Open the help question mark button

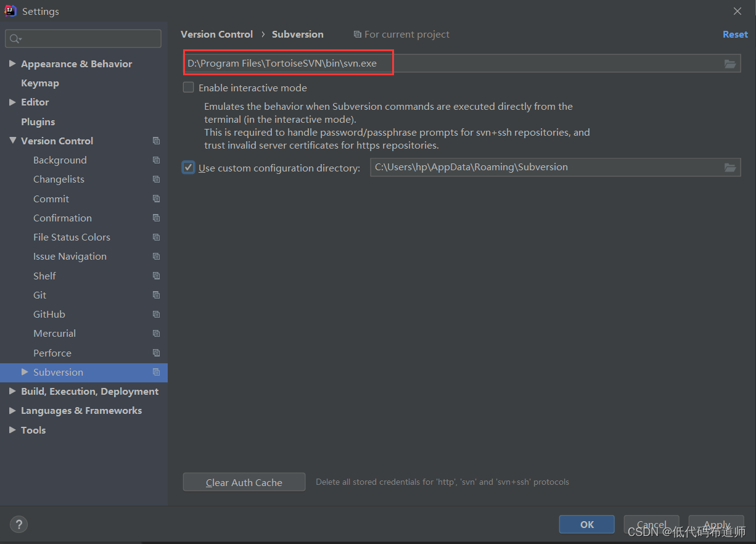coord(19,525)
